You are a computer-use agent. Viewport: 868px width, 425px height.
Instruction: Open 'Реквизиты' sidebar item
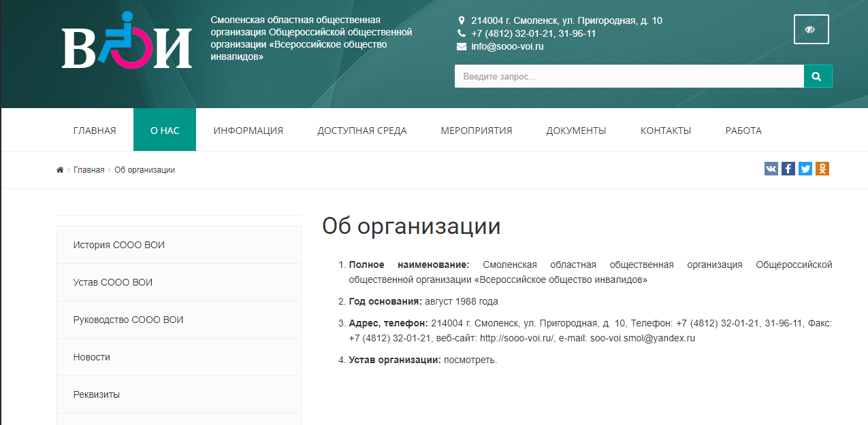(179, 394)
